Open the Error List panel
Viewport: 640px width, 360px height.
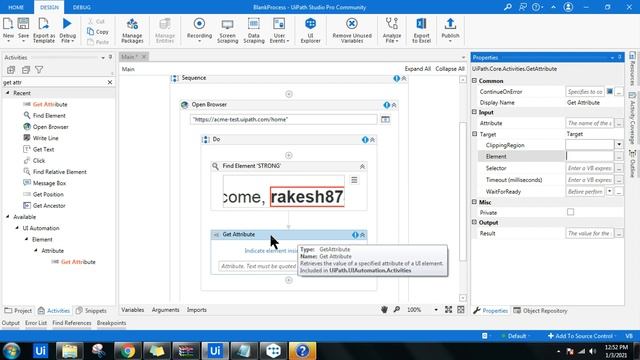pyautogui.click(x=36, y=323)
